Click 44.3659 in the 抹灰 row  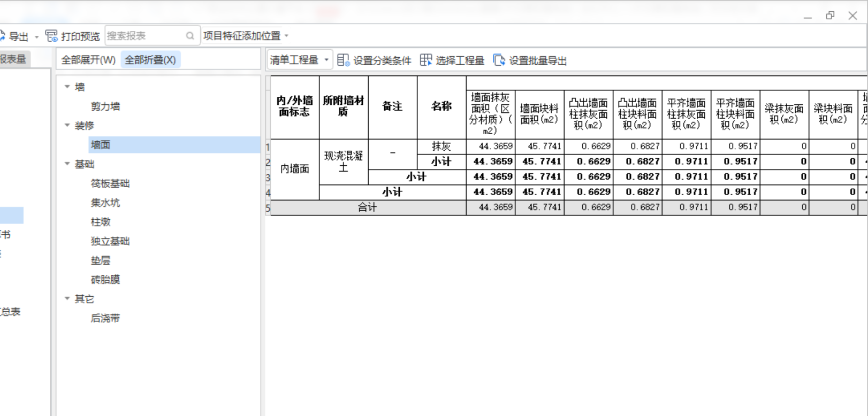(490, 147)
